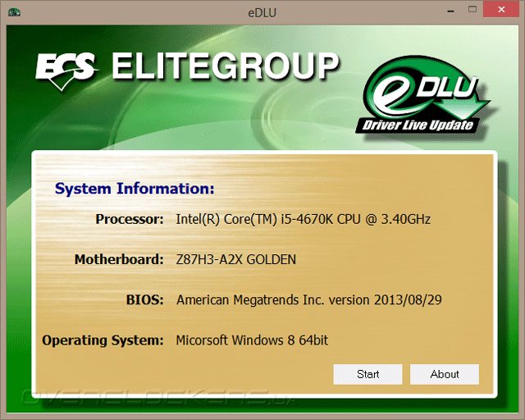
Task: Click the eDLU window title text
Action: (x=262, y=13)
